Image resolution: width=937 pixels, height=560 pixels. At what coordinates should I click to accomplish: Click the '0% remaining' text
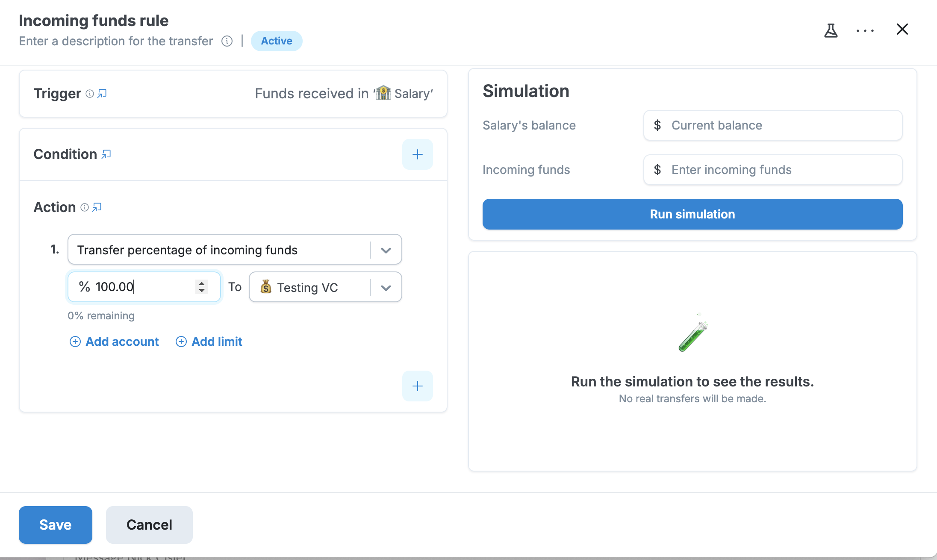point(101,316)
